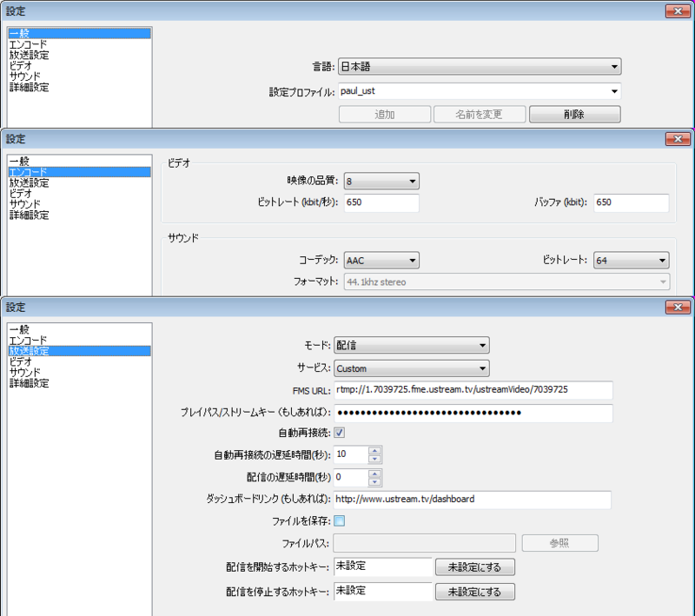Clear the start hotkey with 未設定にする

point(474,566)
